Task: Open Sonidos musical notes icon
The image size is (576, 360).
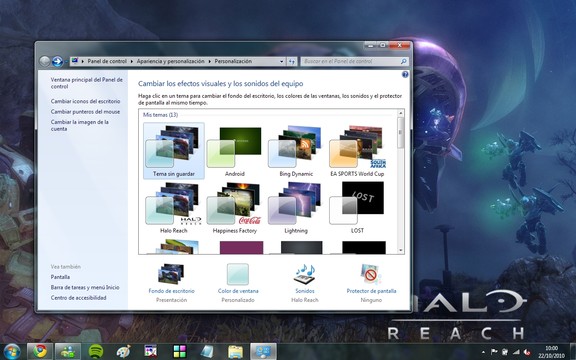Action: [x=305, y=274]
